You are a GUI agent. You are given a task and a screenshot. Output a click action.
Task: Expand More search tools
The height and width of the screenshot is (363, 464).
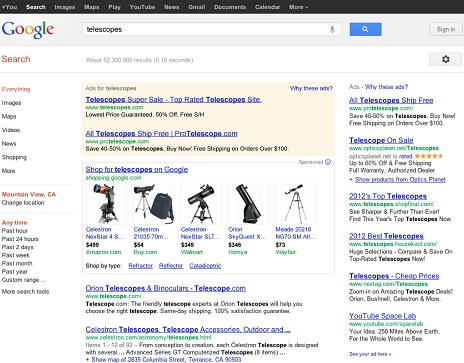(25, 292)
